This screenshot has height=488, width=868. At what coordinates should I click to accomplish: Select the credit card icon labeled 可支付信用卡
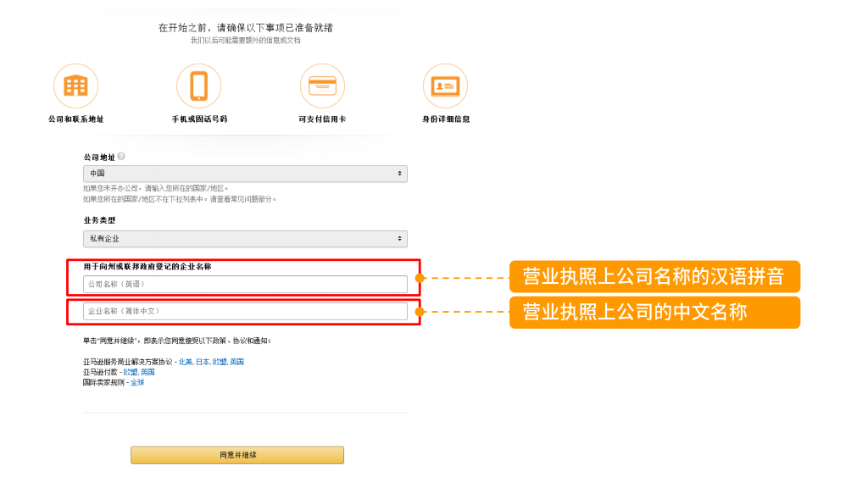coord(322,85)
